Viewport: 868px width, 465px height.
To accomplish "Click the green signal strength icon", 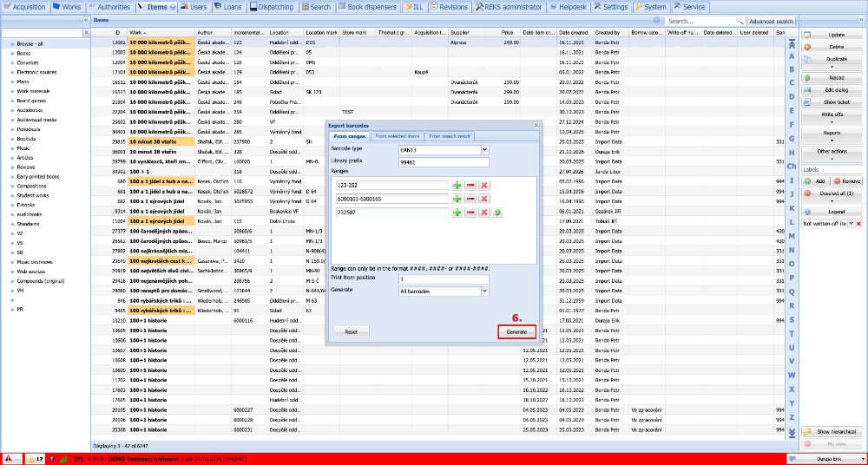I will click(62, 459).
